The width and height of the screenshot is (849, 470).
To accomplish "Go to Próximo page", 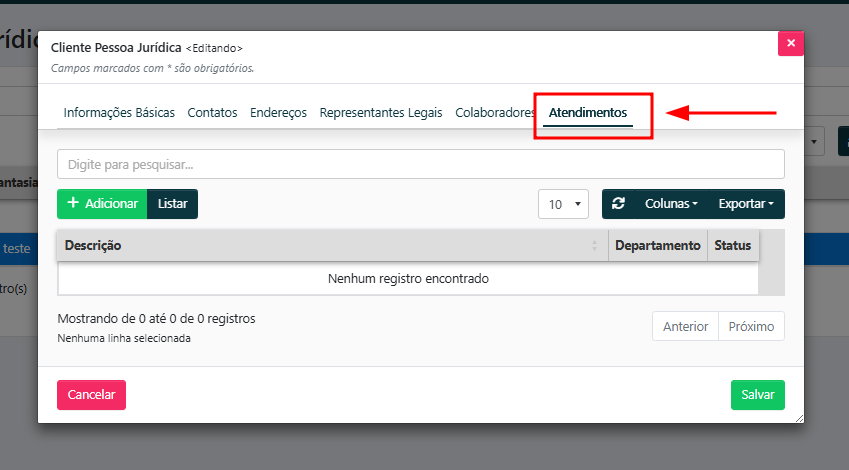I will coord(751,327).
